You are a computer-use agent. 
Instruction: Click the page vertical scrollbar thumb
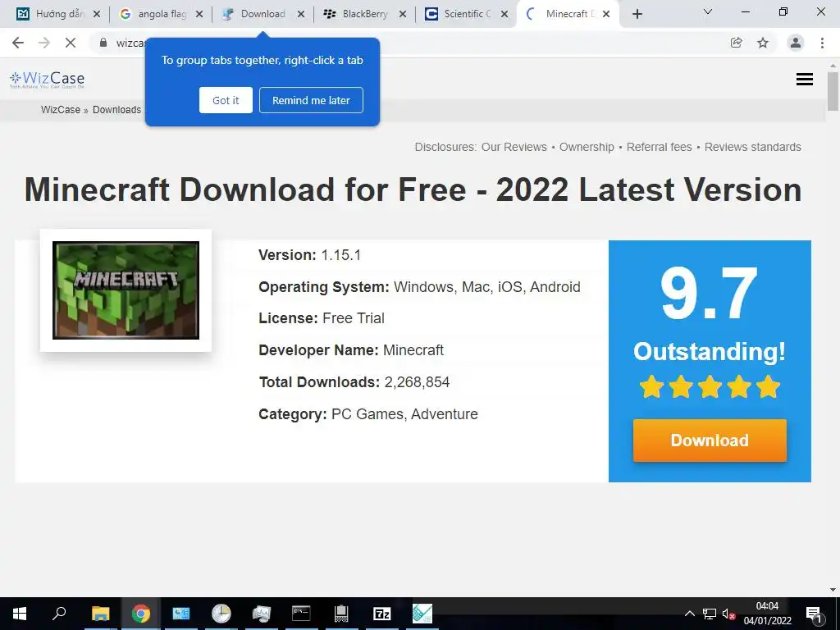tap(833, 91)
